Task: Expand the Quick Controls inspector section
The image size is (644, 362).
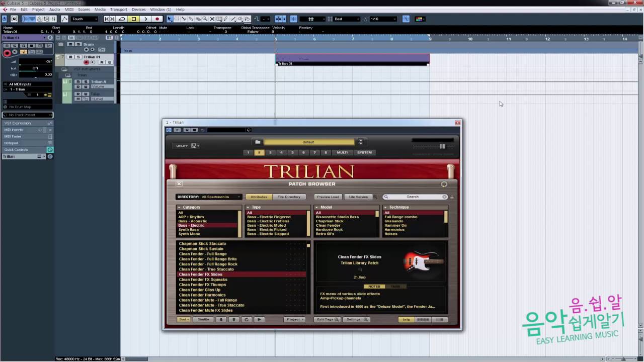Action: (27, 150)
